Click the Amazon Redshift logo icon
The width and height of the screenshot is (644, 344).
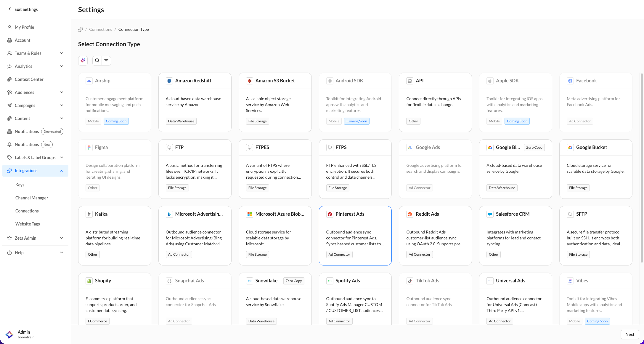click(169, 81)
